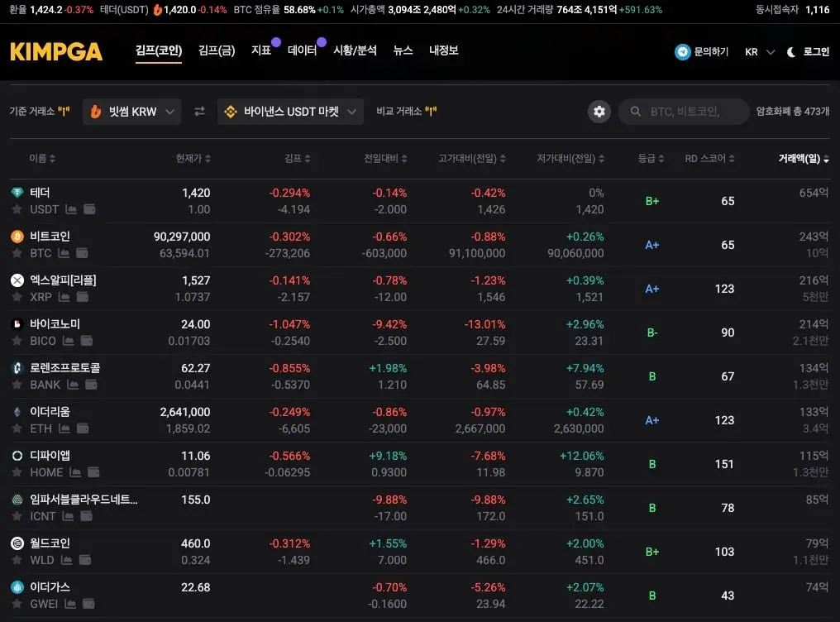Select the 김프(금) tab
The width and height of the screenshot is (840, 622).
coord(217,50)
